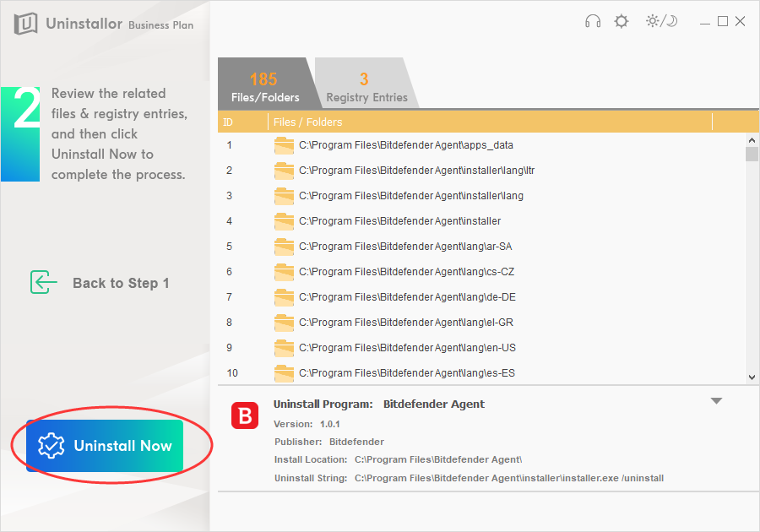Click folder icon for lang\en-US row
Screen dimensions: 760x532
tap(284, 348)
